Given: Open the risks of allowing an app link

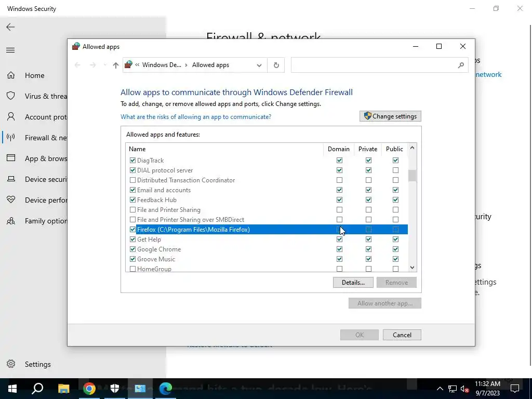Looking at the screenshot, I should [x=196, y=117].
